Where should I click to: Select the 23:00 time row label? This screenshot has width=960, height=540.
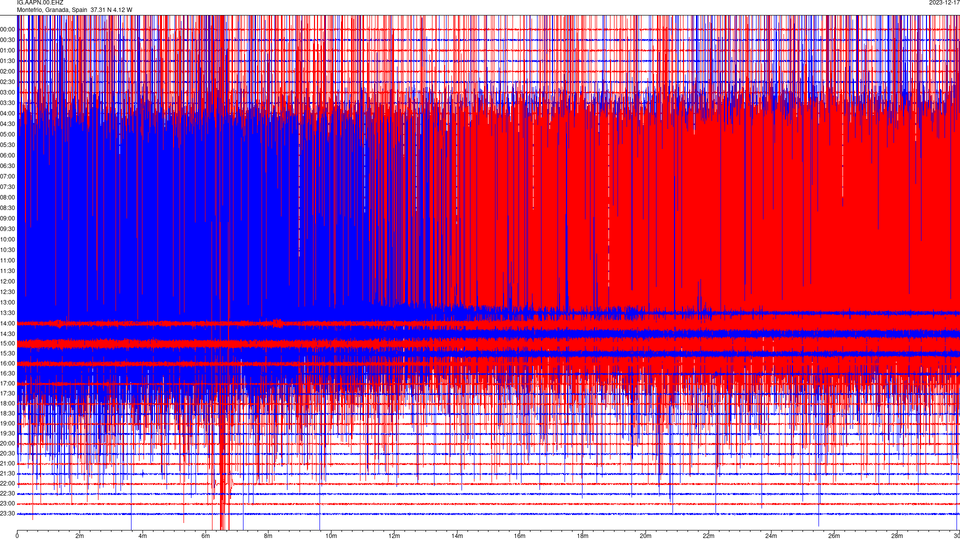pyautogui.click(x=7, y=503)
